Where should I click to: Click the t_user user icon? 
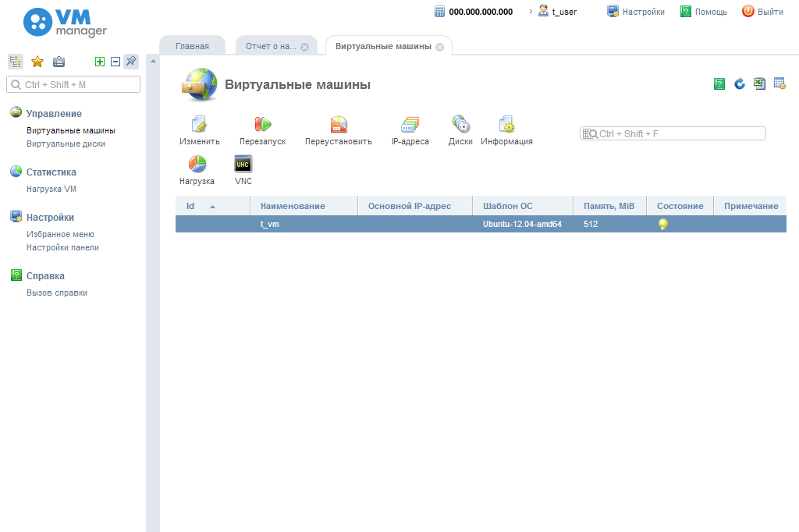544,11
